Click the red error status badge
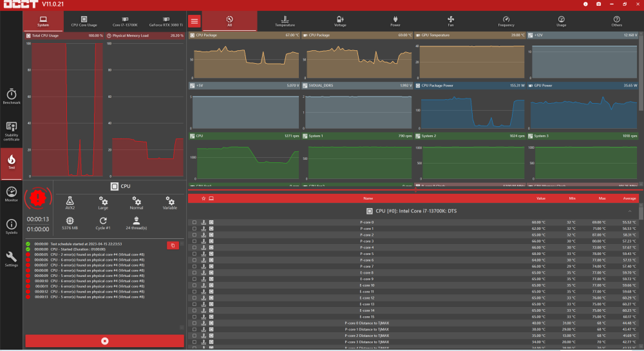644x351 pixels. point(38,198)
